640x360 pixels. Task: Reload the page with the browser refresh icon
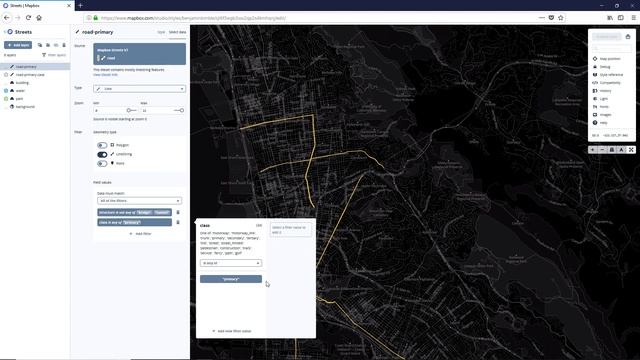click(x=28, y=18)
